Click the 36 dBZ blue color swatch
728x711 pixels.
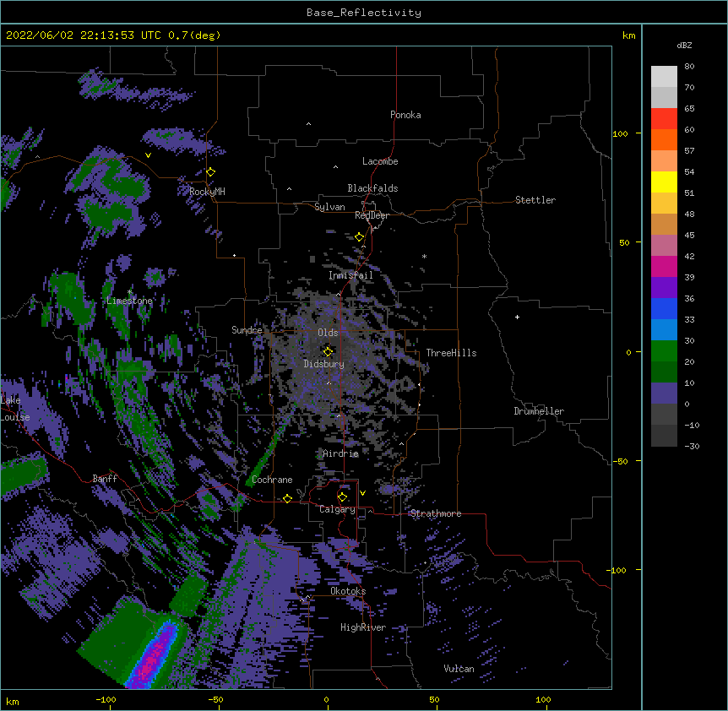tap(664, 308)
